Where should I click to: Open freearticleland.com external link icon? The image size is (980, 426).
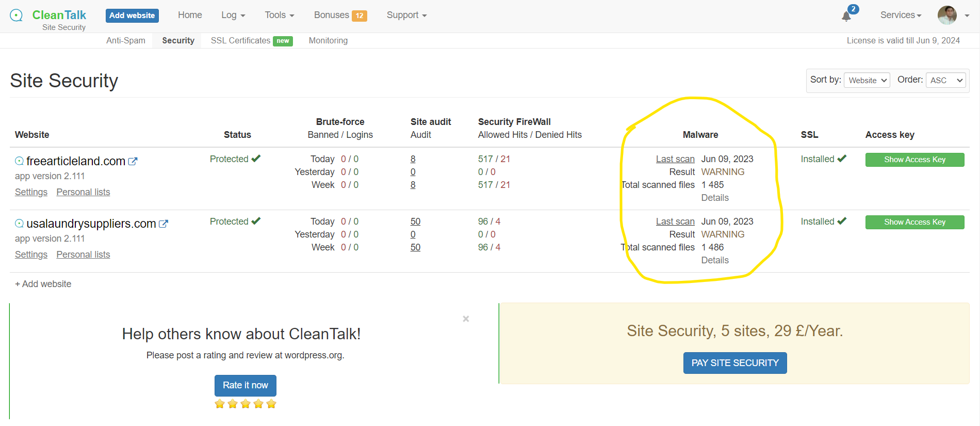[x=133, y=161]
